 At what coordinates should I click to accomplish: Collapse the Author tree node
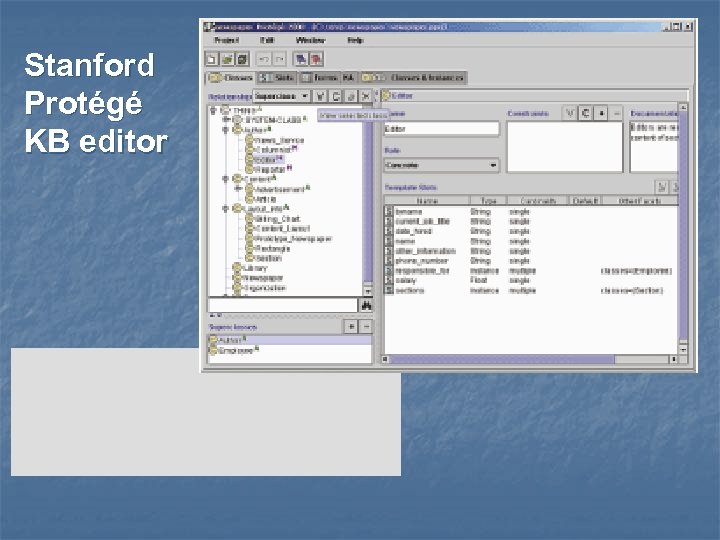[225, 130]
